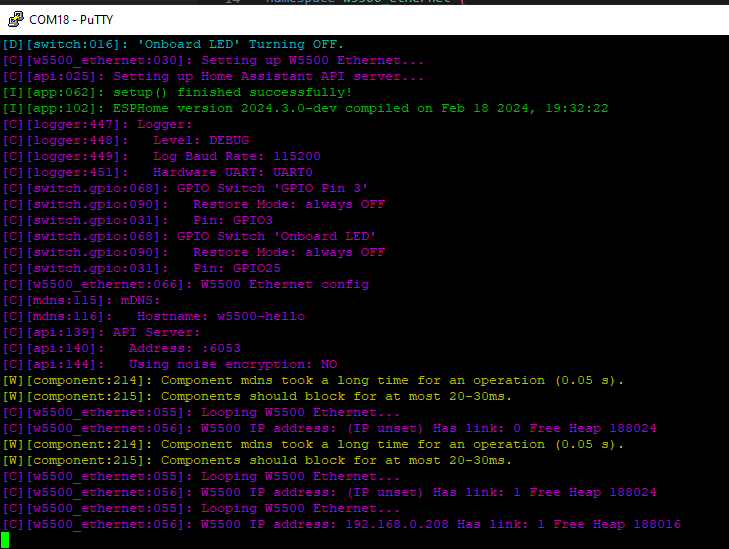Click 'W5500 Ethernet config' line

click(186, 284)
